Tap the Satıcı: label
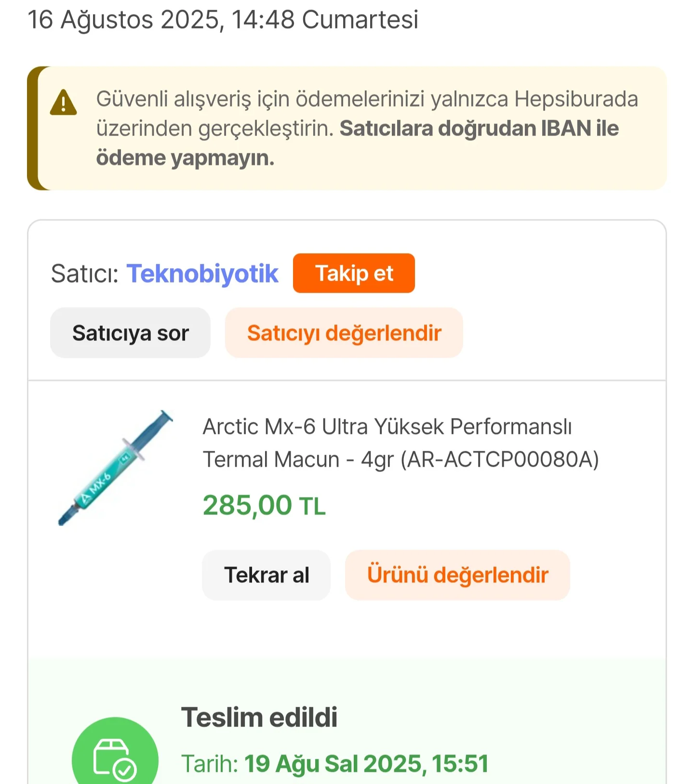 coord(85,274)
